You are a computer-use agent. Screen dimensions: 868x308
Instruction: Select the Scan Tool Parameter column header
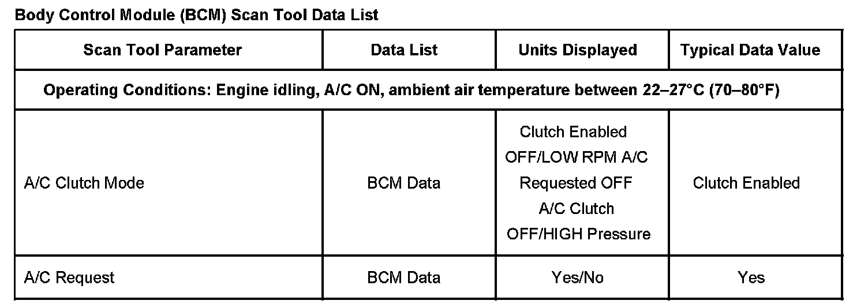pos(162,50)
